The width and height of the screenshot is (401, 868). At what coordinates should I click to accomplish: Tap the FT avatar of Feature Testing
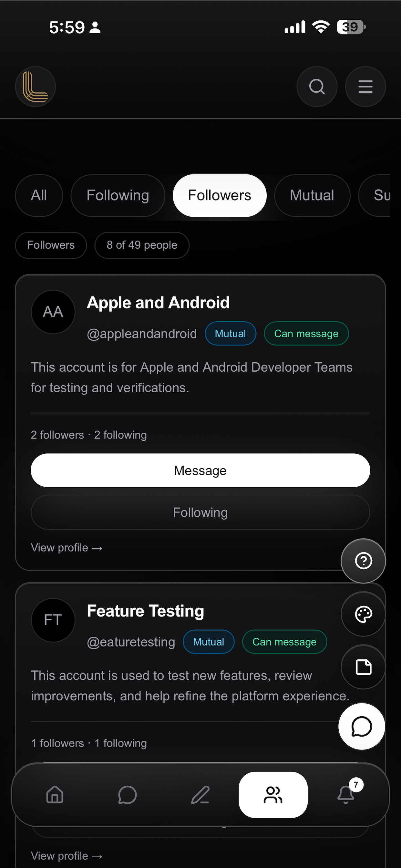[53, 620]
